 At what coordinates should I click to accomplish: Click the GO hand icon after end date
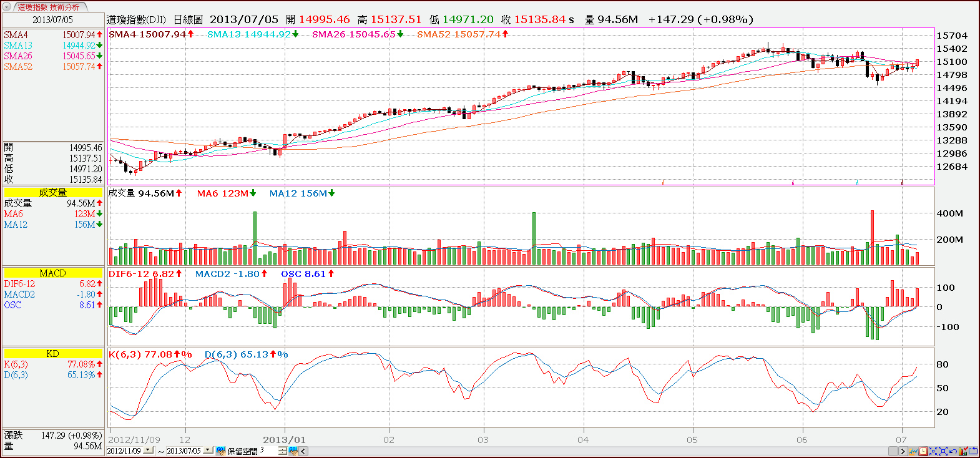pyautogui.click(x=221, y=451)
